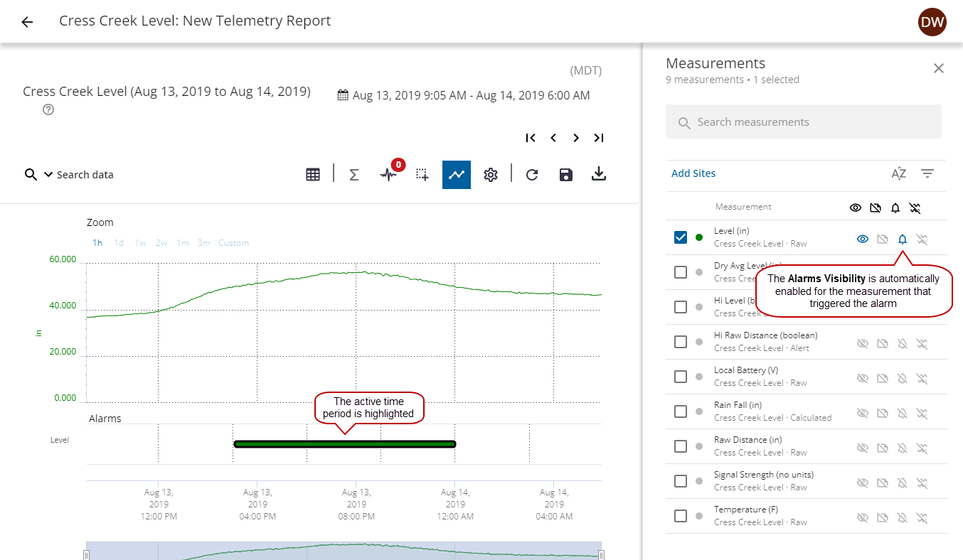Open the data table view icon

(x=313, y=175)
